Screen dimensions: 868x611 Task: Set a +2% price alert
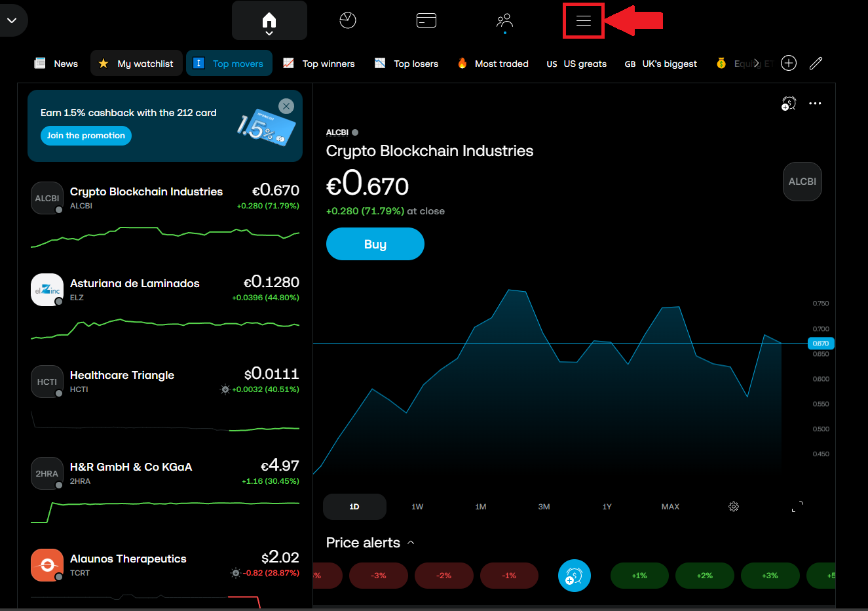[x=705, y=576]
